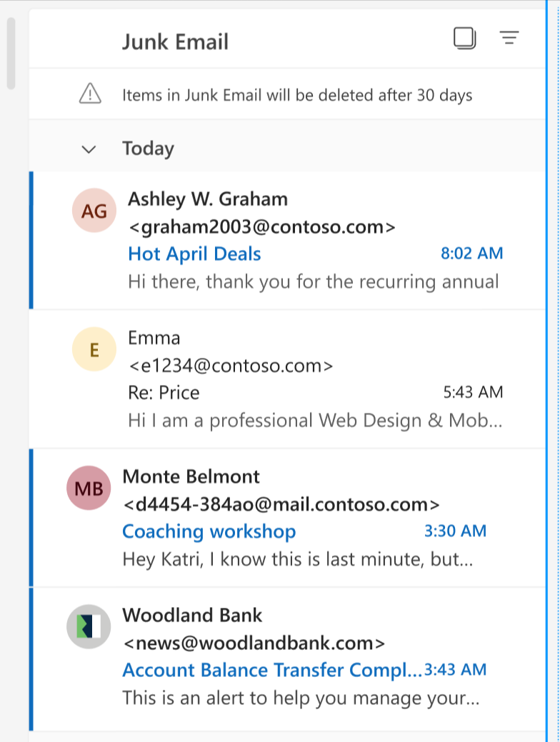Click sender address graham2003@contoso.com

(261, 227)
